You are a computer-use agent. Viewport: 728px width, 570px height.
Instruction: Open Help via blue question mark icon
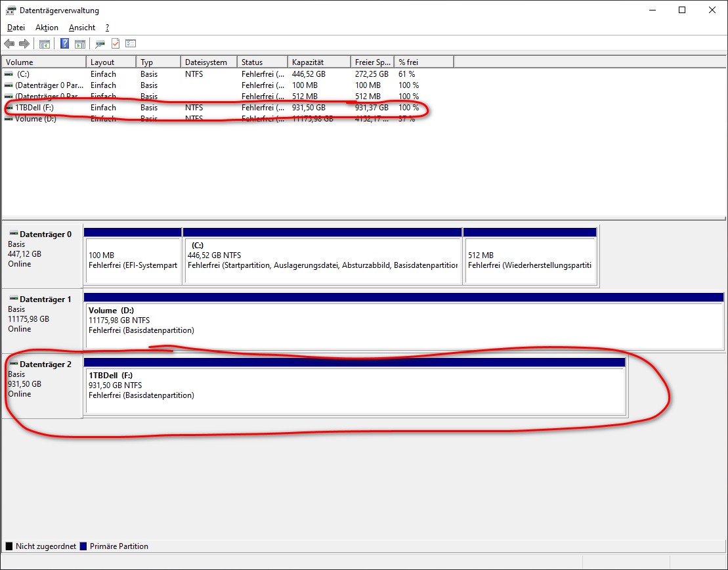pos(64,43)
